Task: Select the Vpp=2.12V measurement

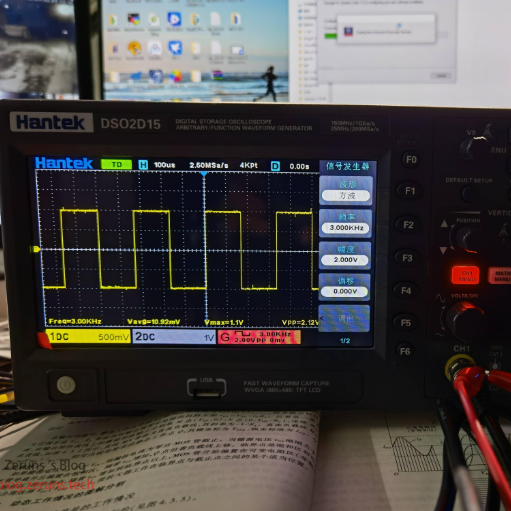Action: [300, 322]
